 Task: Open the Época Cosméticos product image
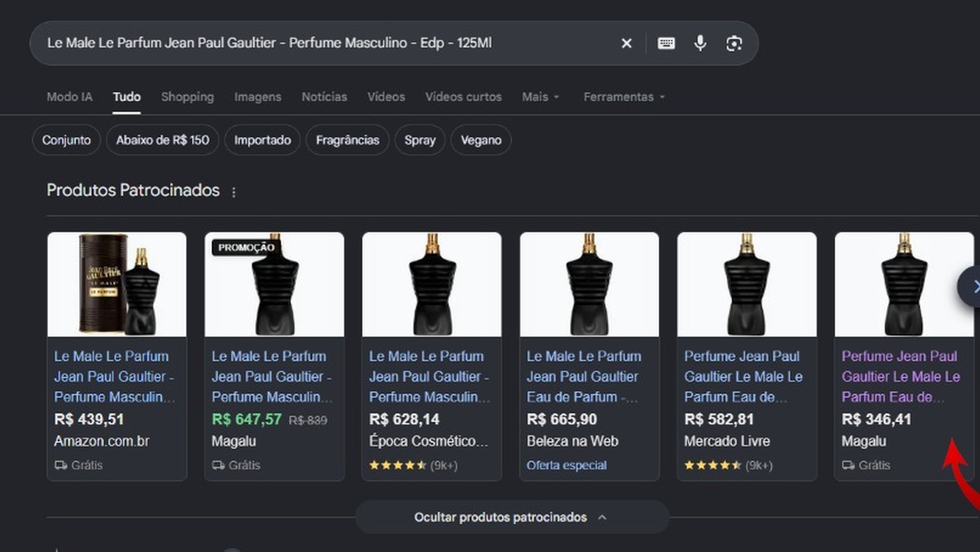click(x=432, y=284)
